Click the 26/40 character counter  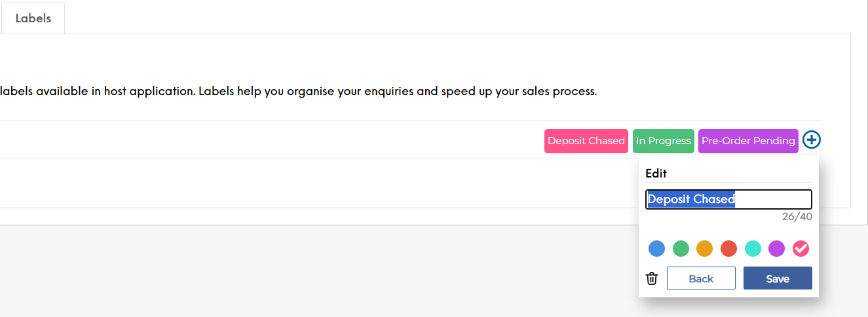797,217
